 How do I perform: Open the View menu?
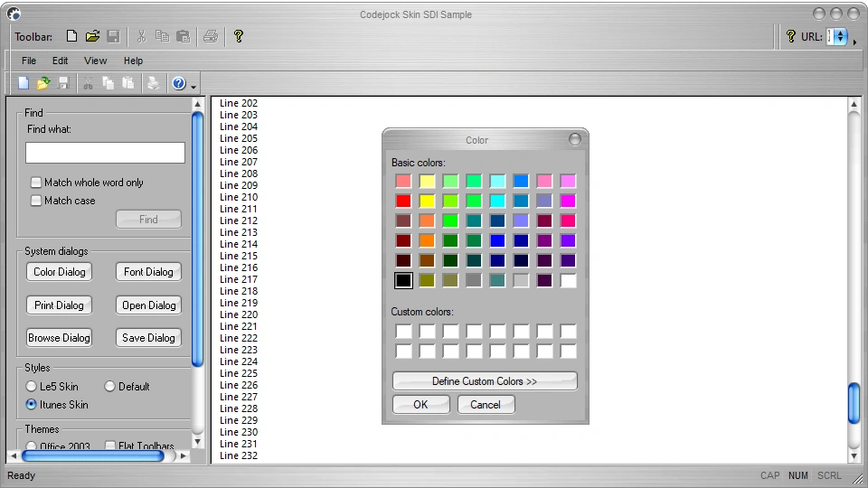click(95, 61)
